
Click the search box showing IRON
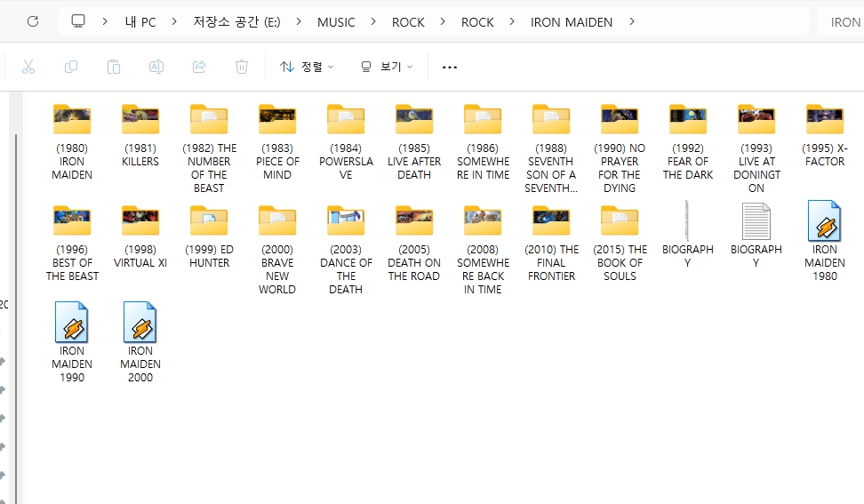(x=843, y=22)
